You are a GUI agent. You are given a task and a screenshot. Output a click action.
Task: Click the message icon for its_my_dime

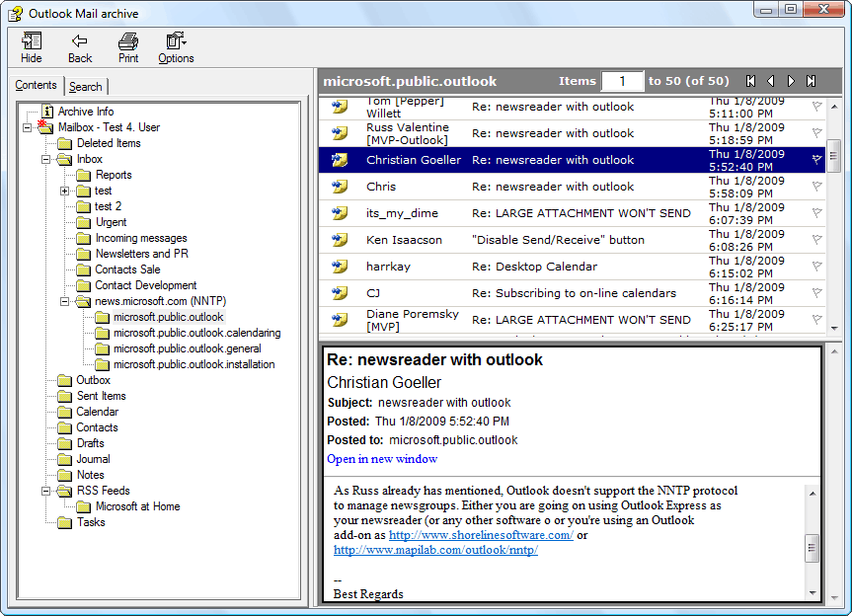click(x=340, y=213)
